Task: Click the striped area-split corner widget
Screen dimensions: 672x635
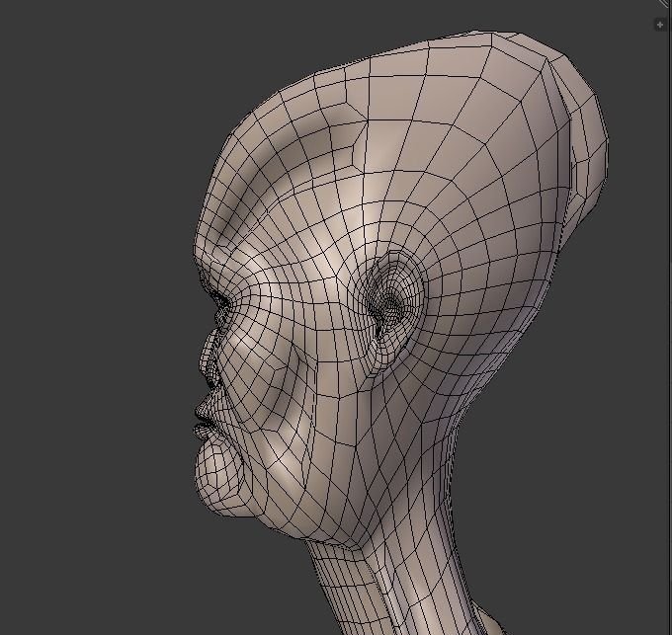Action: pos(666,3)
